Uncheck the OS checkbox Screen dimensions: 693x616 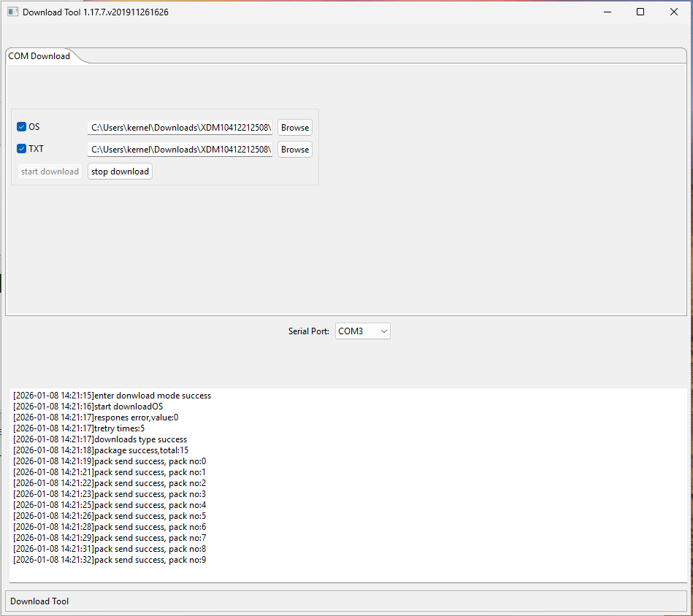[x=22, y=127]
